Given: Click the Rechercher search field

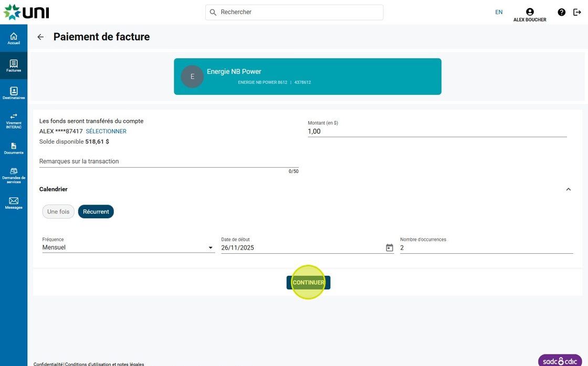Looking at the screenshot, I should click(x=295, y=13).
